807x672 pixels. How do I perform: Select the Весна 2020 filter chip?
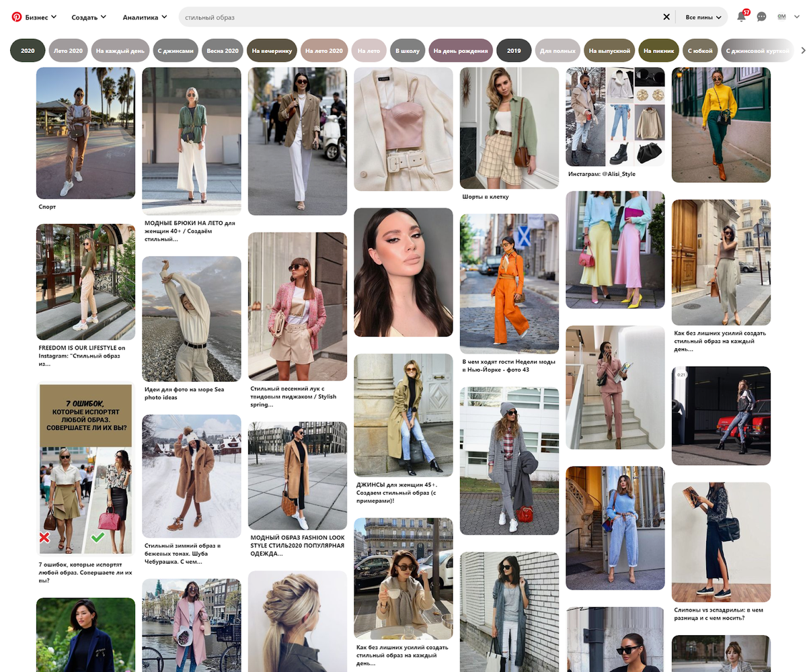223,50
